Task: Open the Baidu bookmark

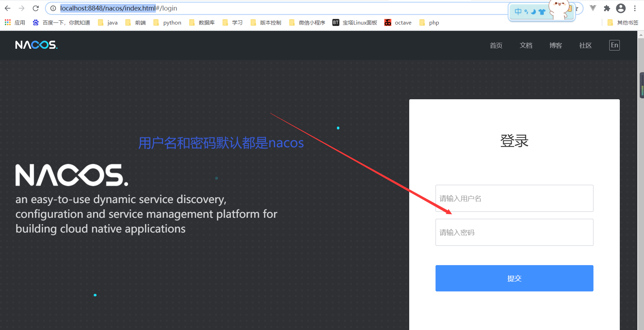Action: tap(61, 22)
